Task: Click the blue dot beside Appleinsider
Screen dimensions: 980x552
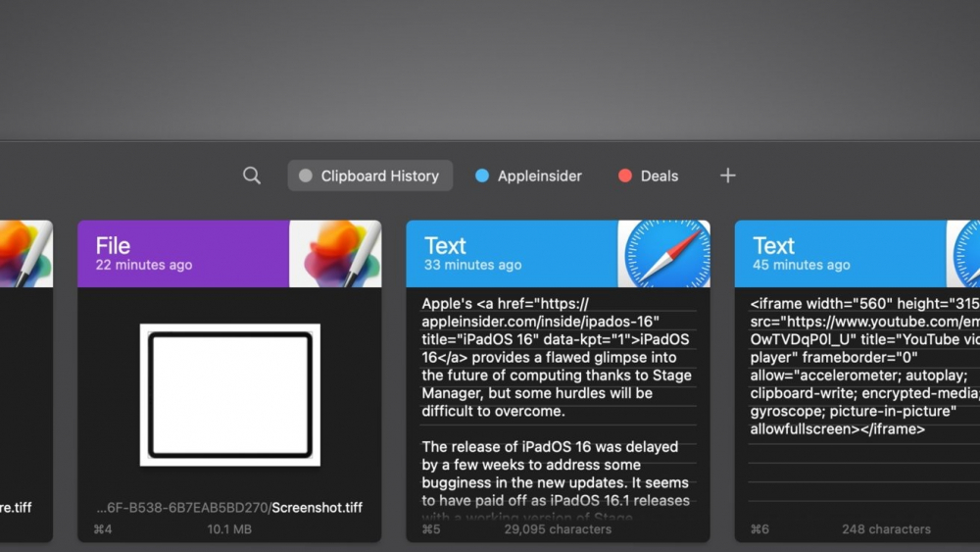Action: click(482, 176)
